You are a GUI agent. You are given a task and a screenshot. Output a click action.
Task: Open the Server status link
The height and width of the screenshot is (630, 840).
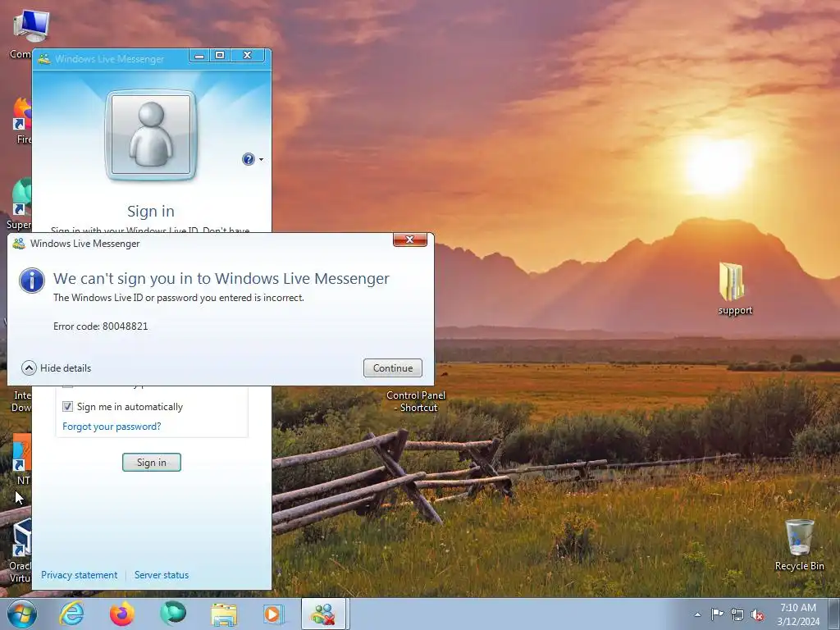pyautogui.click(x=162, y=575)
